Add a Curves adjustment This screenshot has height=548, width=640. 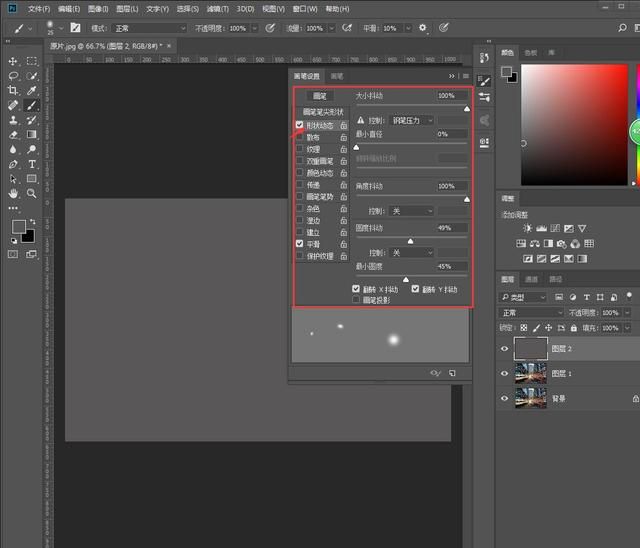coord(555,228)
